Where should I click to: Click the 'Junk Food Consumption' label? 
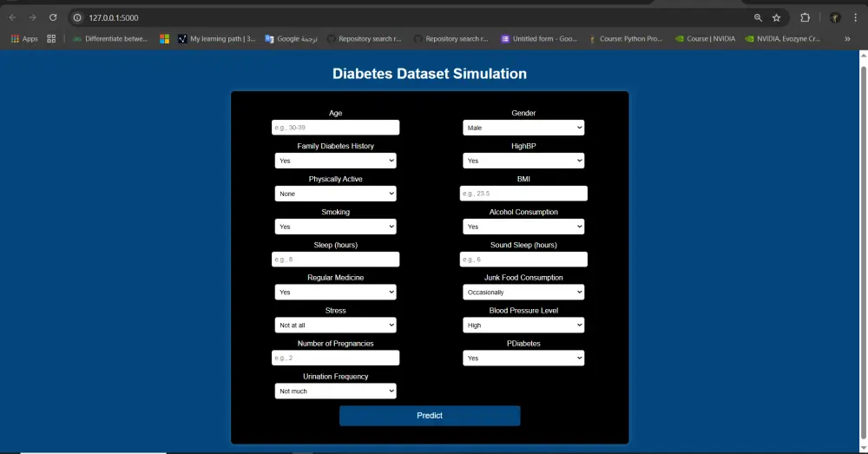coord(523,278)
